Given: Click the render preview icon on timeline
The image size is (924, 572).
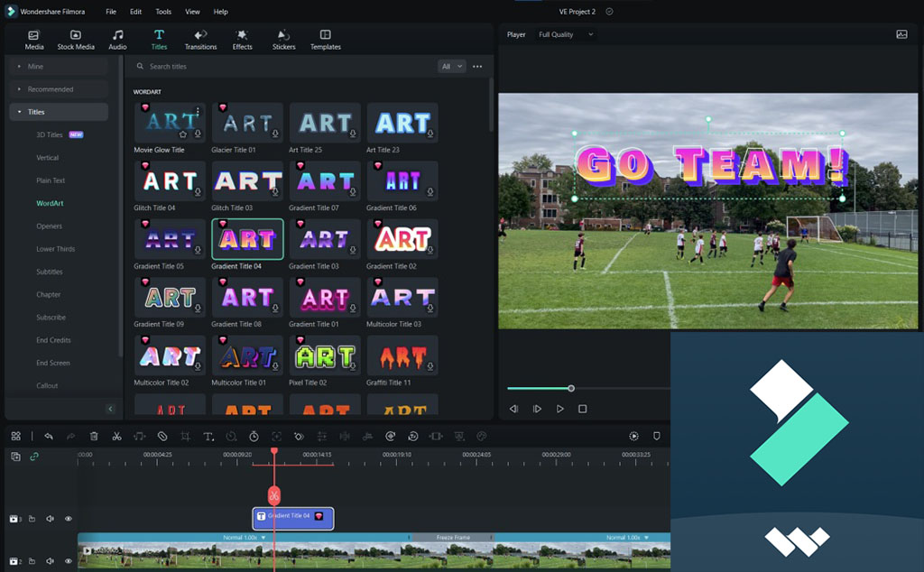Looking at the screenshot, I should point(633,436).
